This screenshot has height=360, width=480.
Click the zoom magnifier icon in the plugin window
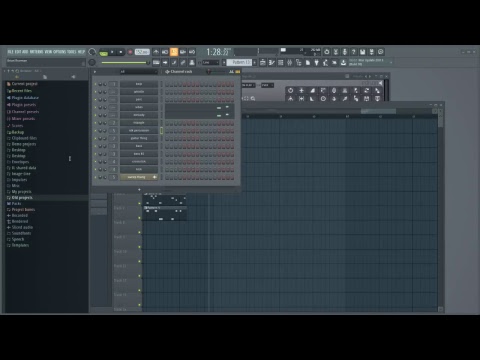253,99
